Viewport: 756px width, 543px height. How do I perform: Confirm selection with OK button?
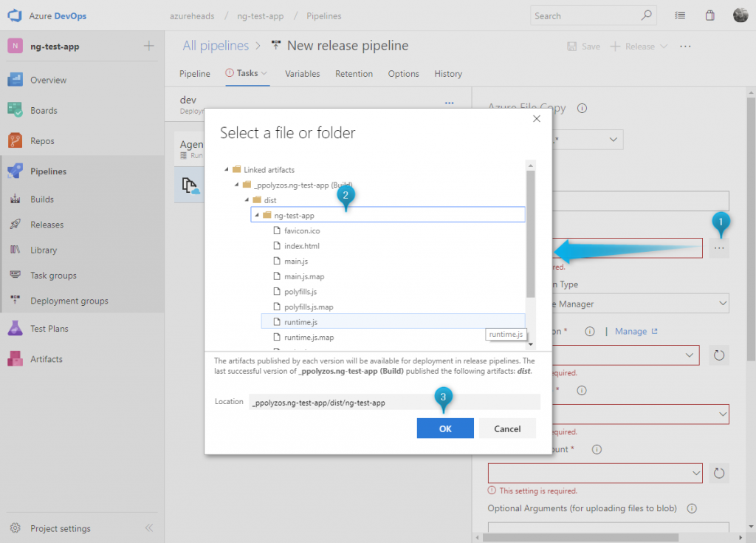coord(444,428)
